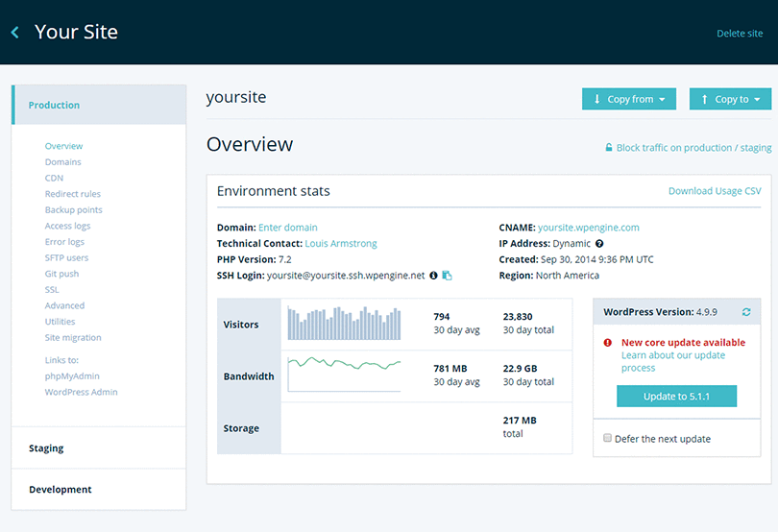The image size is (778, 532).
Task: Select Redirect rules from the sidebar
Action: [x=72, y=194]
